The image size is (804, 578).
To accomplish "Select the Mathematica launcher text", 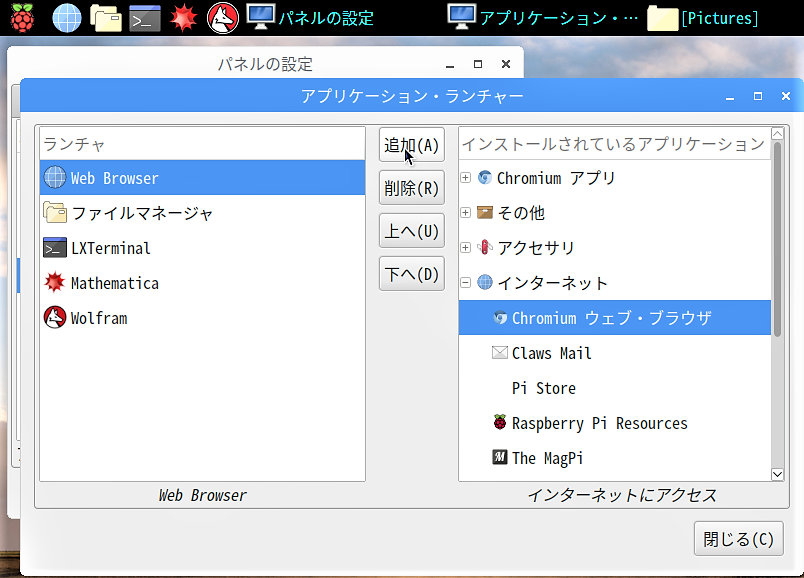I will [x=115, y=283].
